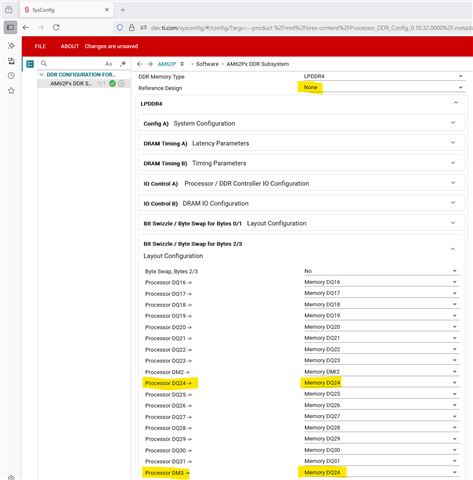Image resolution: width=473 pixels, height=480 pixels.
Task: Open Reference Design dropdown
Action: point(383,88)
